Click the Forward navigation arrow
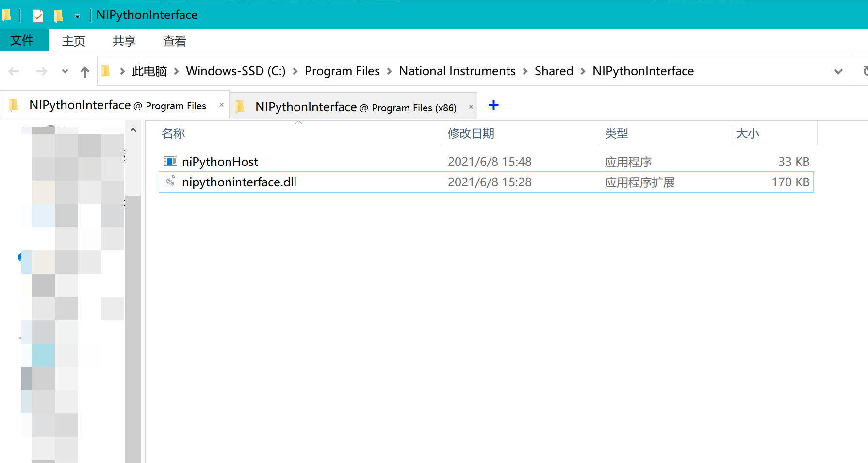This screenshot has width=868, height=463. 42,71
